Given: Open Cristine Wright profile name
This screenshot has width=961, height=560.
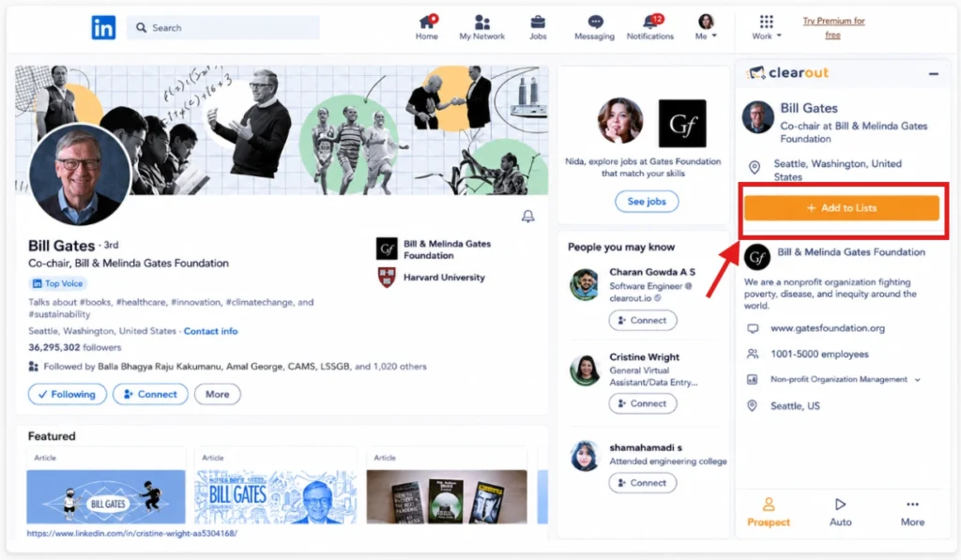Looking at the screenshot, I should tap(644, 356).
